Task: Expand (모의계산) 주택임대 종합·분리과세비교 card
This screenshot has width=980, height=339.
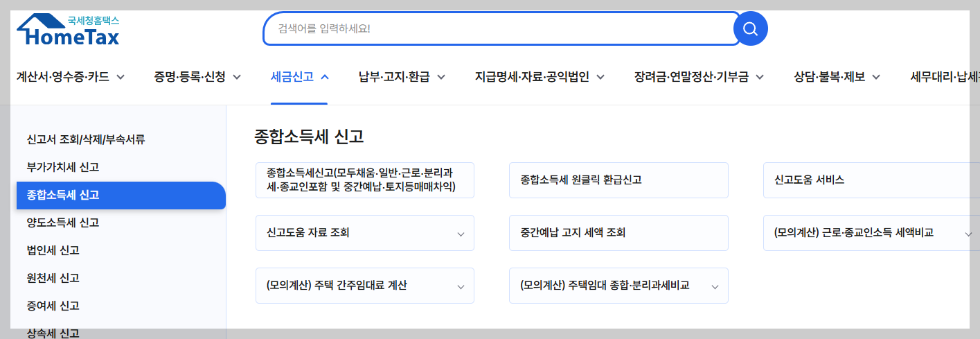Action: 618,286
